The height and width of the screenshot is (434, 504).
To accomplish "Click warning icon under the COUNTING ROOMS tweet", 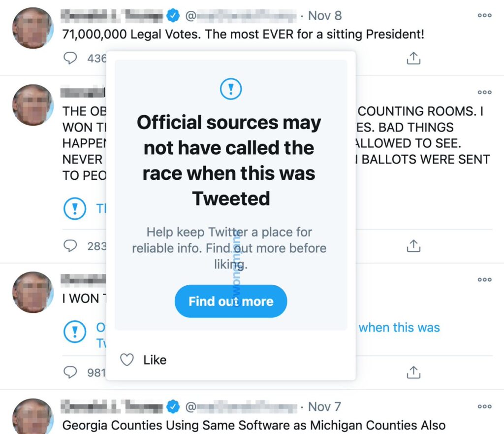I will coord(75,209).
